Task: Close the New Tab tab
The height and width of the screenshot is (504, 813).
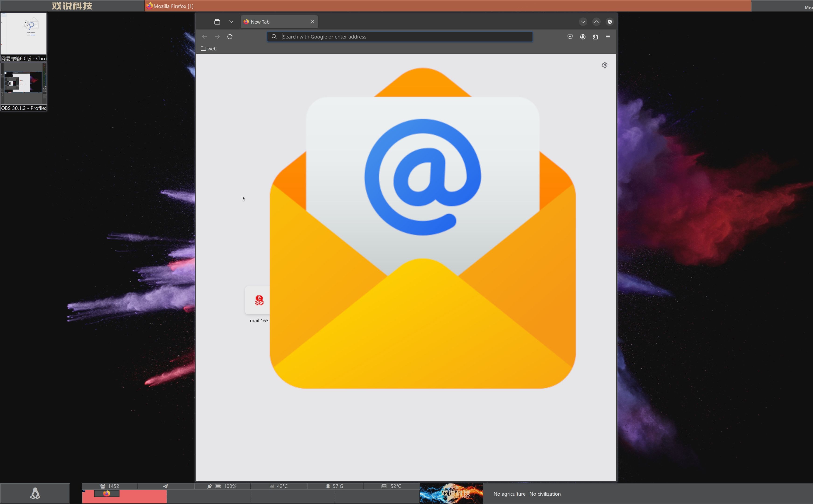Action: click(x=312, y=22)
